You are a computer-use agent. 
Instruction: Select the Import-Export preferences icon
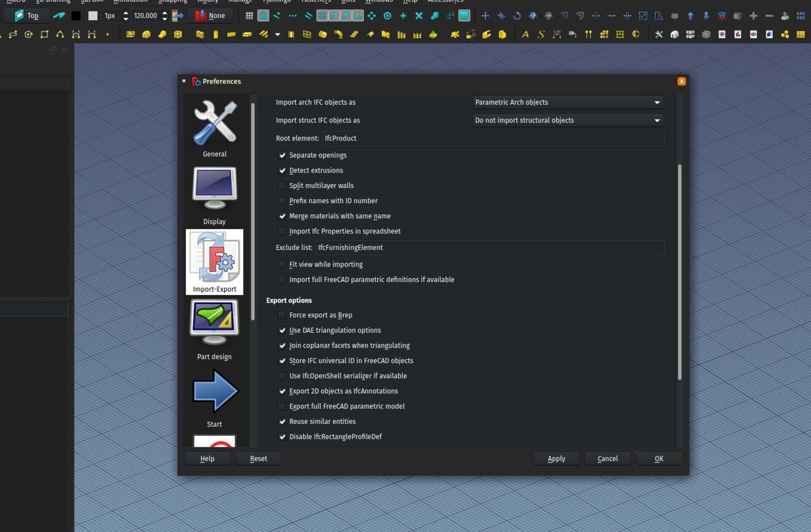click(x=214, y=262)
